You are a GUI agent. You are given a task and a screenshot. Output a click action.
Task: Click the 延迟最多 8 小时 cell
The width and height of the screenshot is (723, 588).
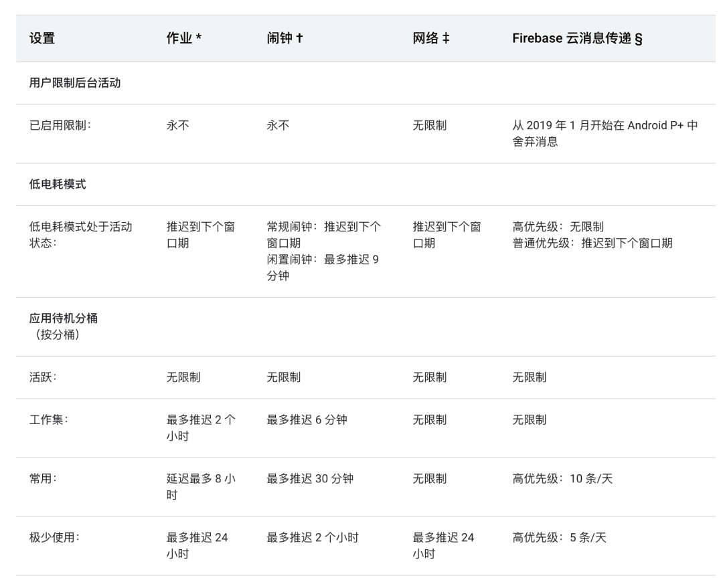click(201, 486)
